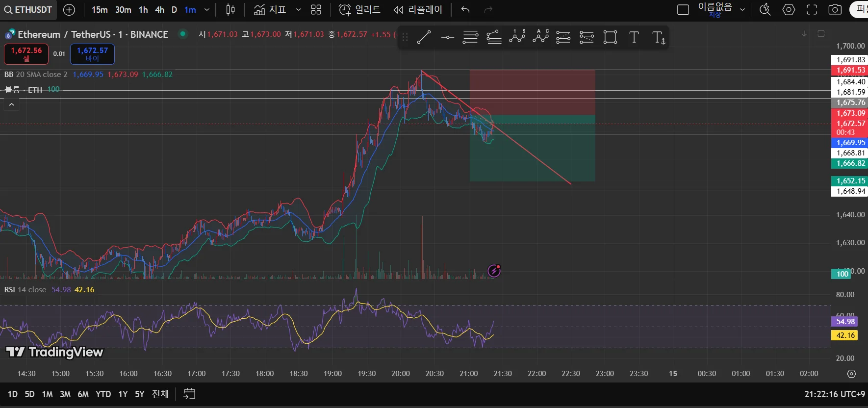
Task: Toggle fullscreen mode icon
Action: (x=812, y=9)
